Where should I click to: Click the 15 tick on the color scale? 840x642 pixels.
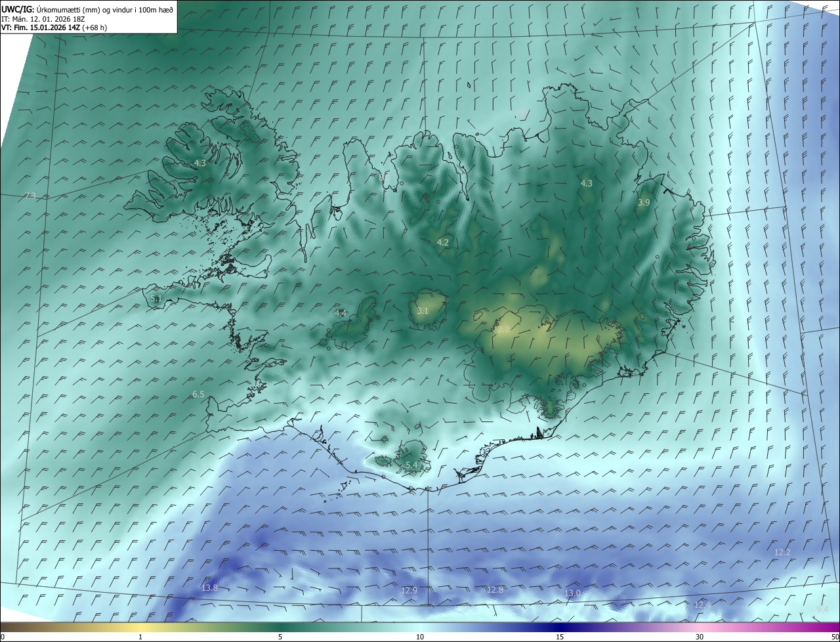coord(560,637)
